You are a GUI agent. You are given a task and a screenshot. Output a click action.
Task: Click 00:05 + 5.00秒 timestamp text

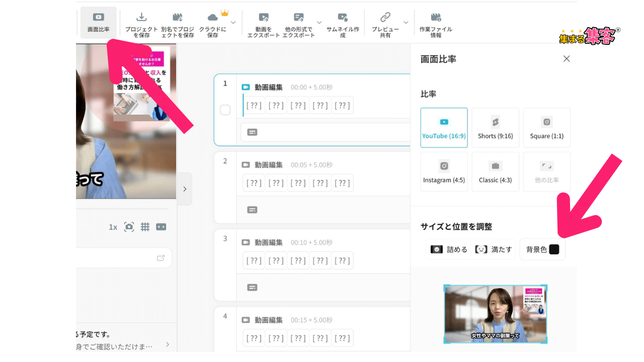click(311, 165)
